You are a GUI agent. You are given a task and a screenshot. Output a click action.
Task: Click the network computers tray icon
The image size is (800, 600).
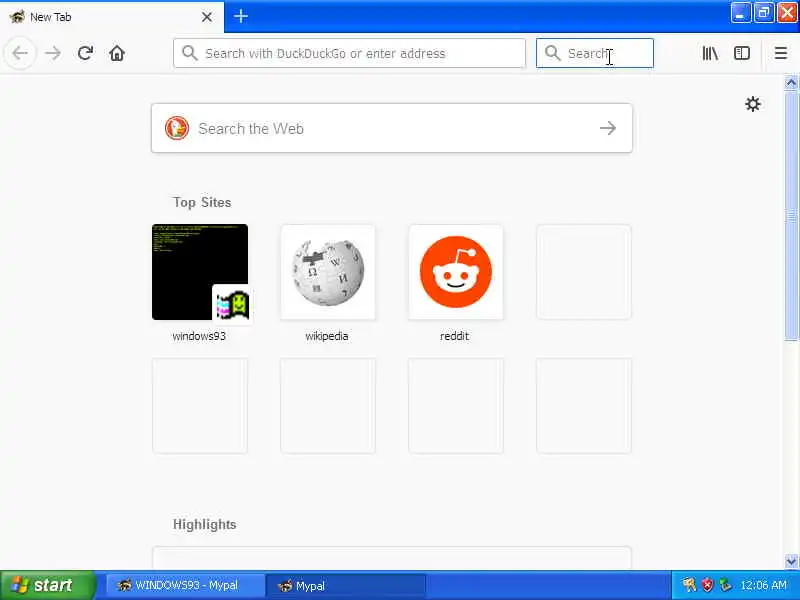point(725,585)
